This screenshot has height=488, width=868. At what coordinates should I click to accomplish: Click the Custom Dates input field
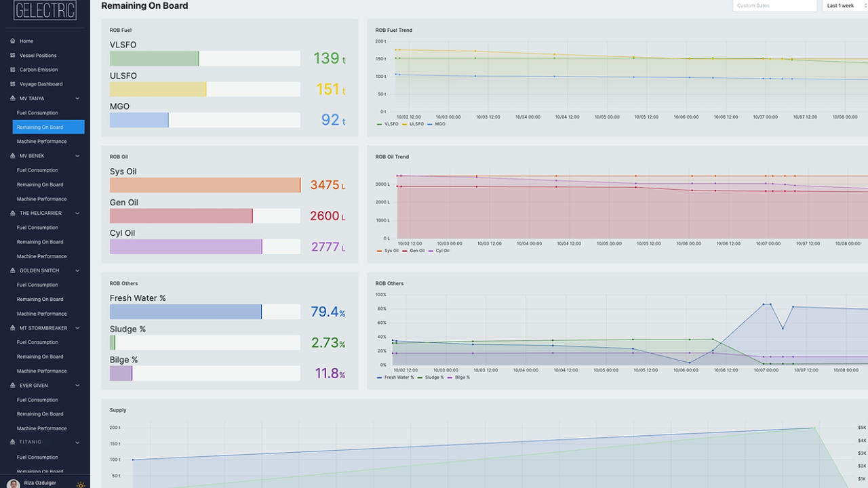coord(774,6)
